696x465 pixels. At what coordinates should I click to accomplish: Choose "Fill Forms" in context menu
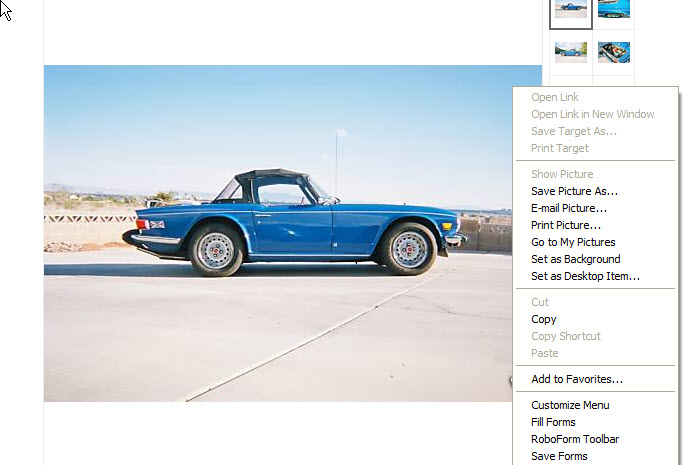[x=553, y=422]
